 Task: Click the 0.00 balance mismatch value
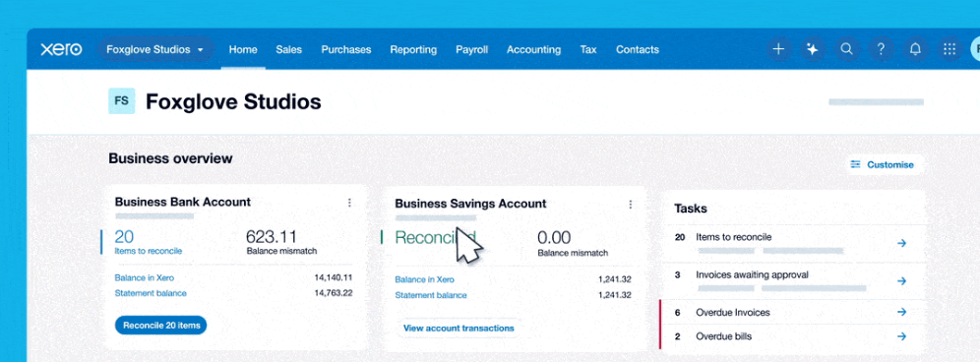coord(554,238)
